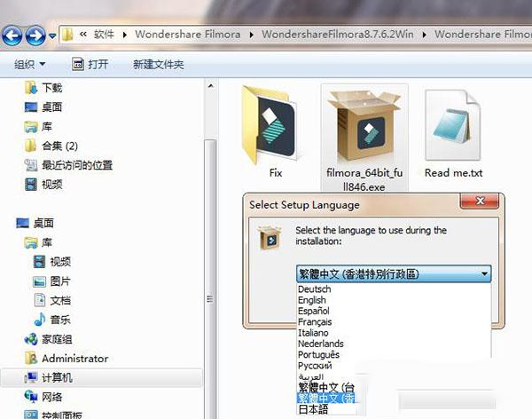Screen dimensions: 532x419
Task: Open the 下载 folder in sidebar
Action: click(51, 88)
